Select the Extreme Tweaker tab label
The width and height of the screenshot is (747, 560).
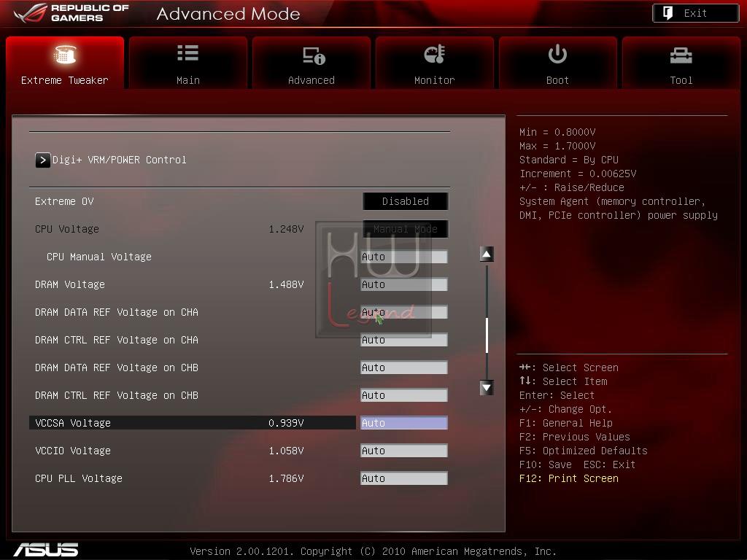click(x=65, y=80)
